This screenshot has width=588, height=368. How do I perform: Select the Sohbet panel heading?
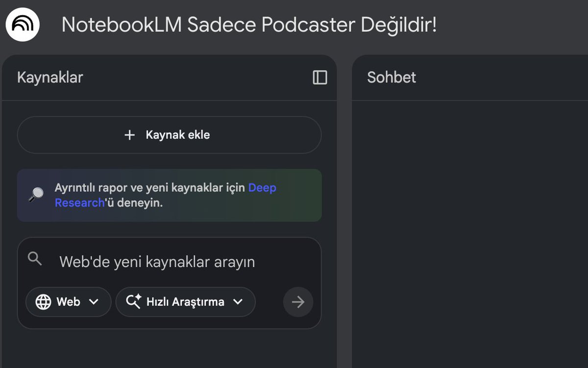pyautogui.click(x=392, y=78)
